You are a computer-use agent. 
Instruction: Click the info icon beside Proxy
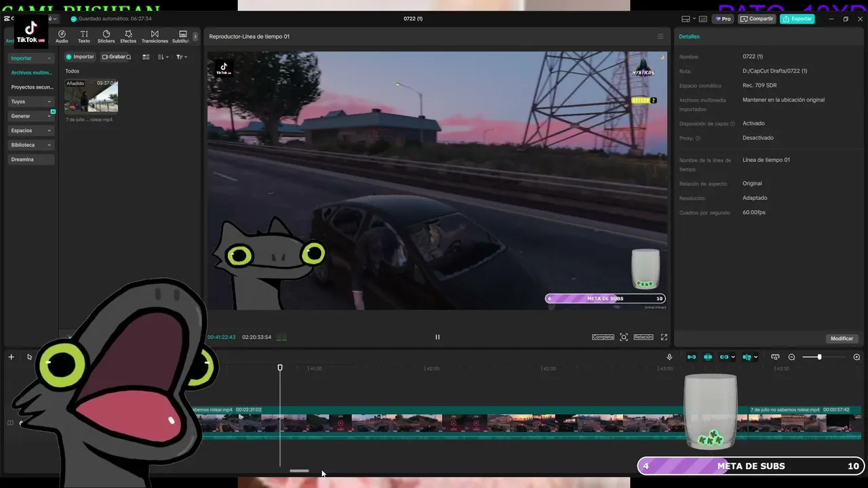click(698, 138)
